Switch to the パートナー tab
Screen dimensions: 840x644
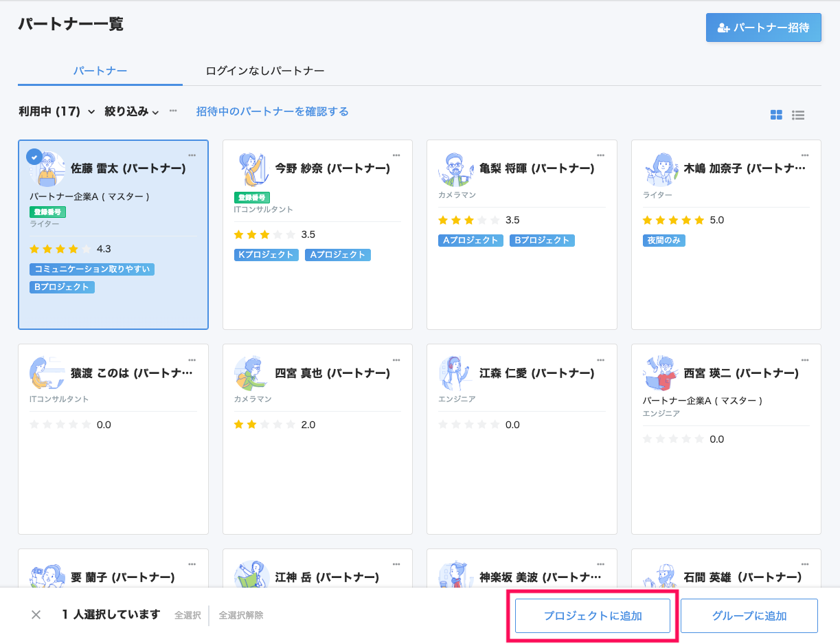point(100,71)
